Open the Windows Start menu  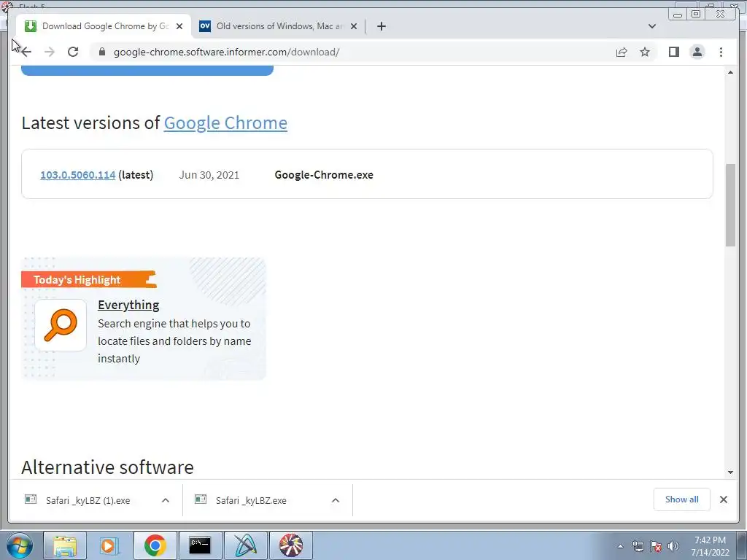(x=18, y=545)
